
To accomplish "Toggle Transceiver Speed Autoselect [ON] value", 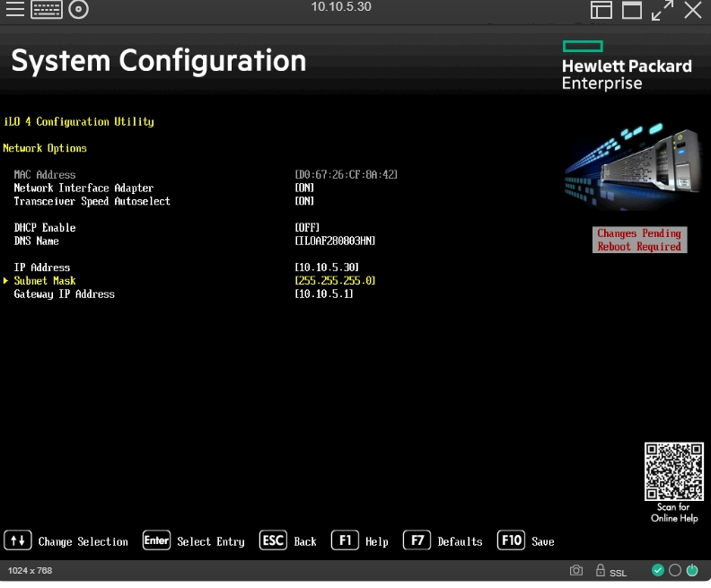I will (x=304, y=202).
